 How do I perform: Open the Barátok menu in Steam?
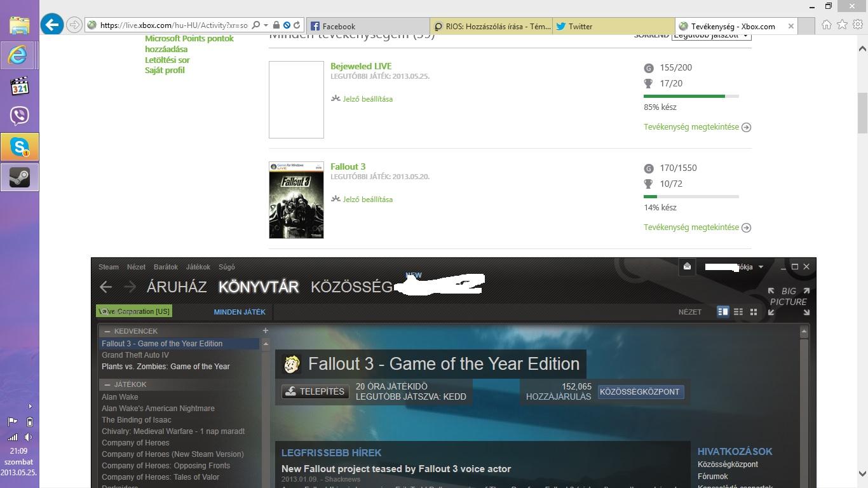coord(166,267)
